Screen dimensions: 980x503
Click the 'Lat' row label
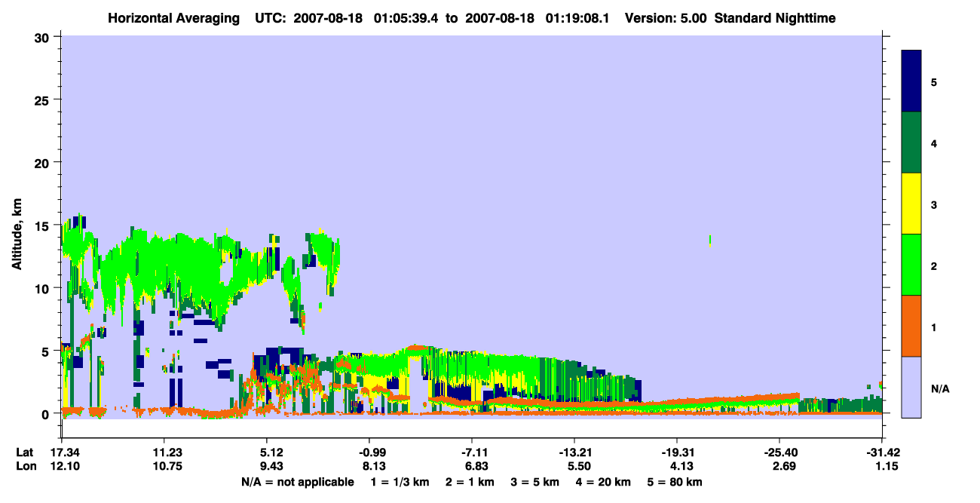tap(24, 452)
